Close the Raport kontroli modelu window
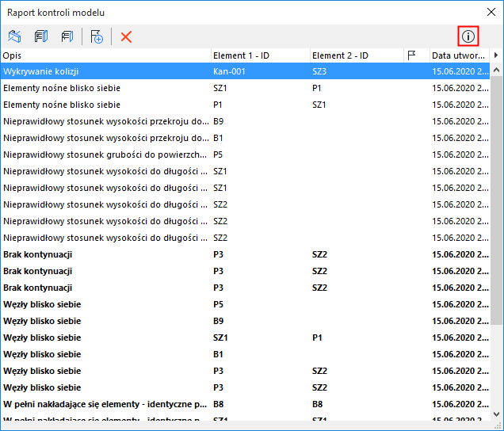This screenshot has height=431, width=504. click(491, 12)
